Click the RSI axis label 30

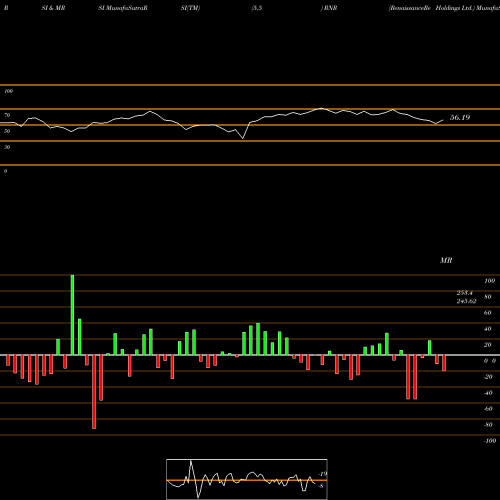7,147
